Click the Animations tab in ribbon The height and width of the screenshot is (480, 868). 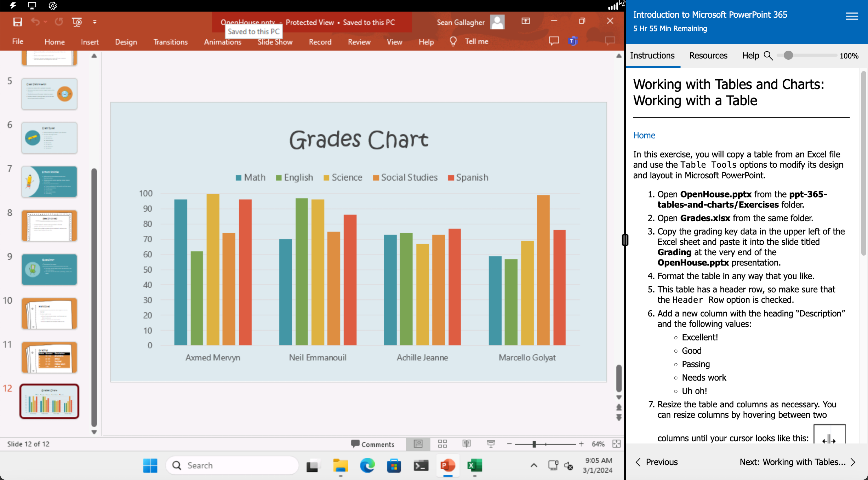pos(223,41)
